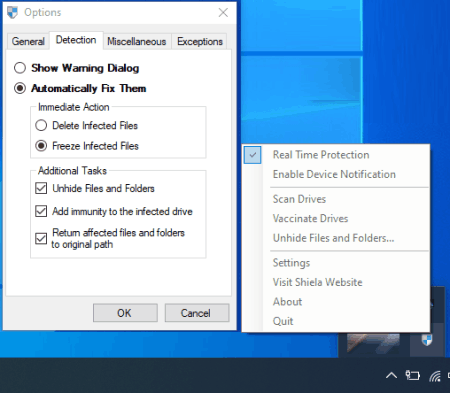Select Show Warning Dialog radio button
This screenshot has width=450, height=393.
click(20, 68)
